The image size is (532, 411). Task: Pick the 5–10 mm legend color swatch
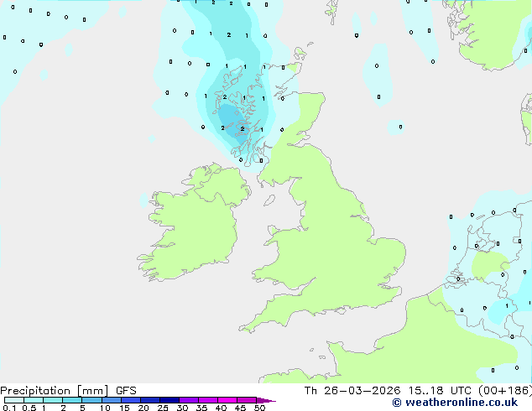(92, 400)
